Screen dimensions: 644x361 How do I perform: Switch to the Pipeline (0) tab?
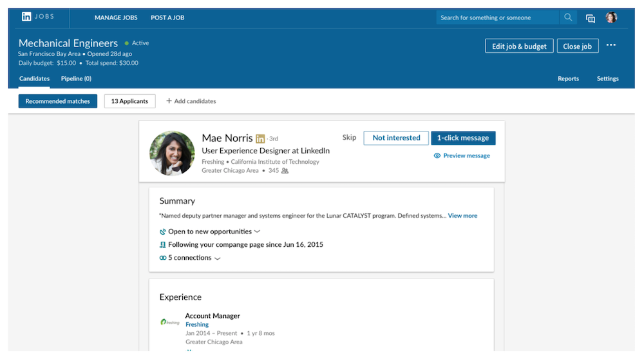tap(76, 79)
